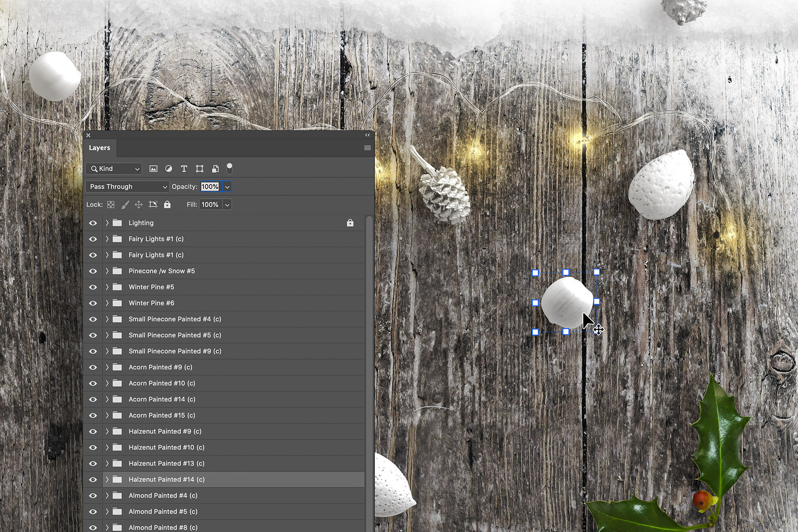This screenshot has height=532, width=798.
Task: Open the Layers panel flyout menu
Action: (367, 148)
